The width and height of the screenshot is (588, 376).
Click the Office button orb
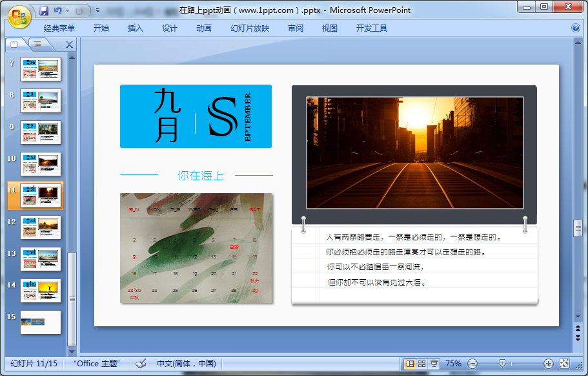click(x=19, y=17)
